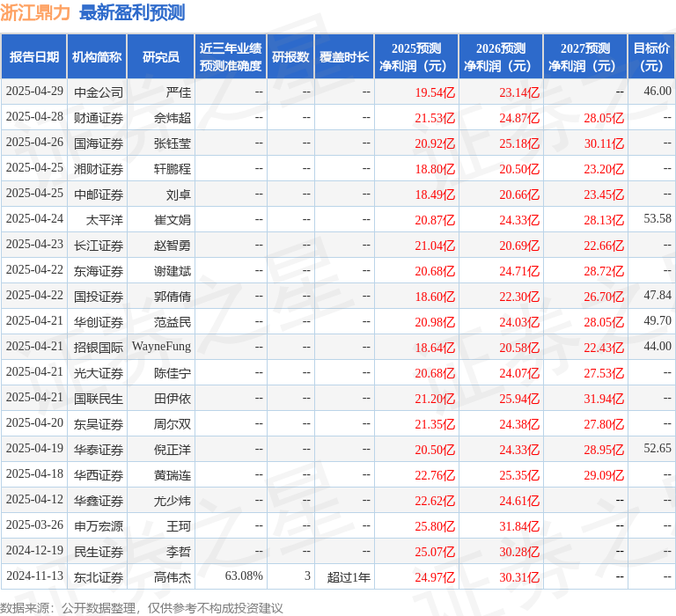Click the 27.53亿 profit value
The width and height of the screenshot is (676, 616).
[604, 373]
